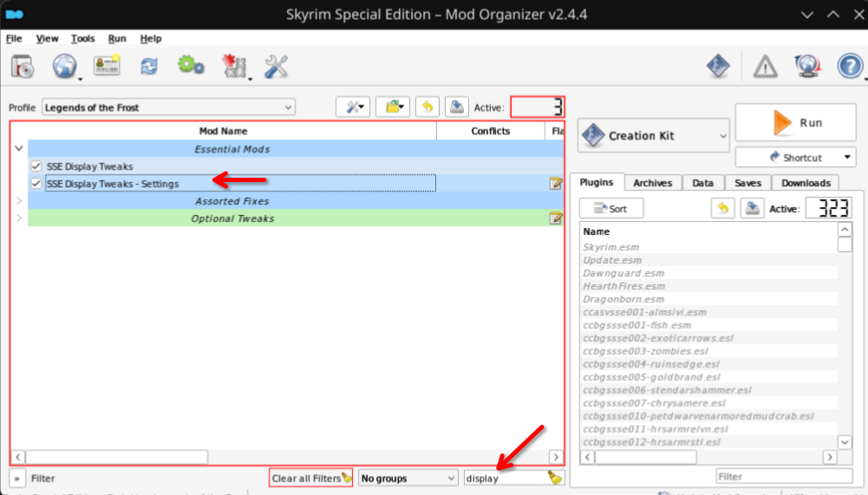Viewport: 868px width, 495px height.
Task: Expand the Assorted Fixes separator
Action: click(19, 201)
